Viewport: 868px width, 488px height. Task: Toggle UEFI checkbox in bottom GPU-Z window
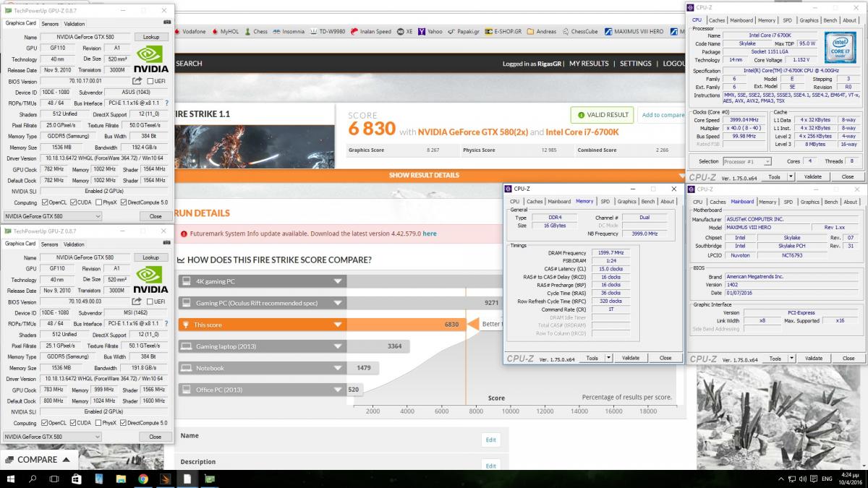point(150,301)
